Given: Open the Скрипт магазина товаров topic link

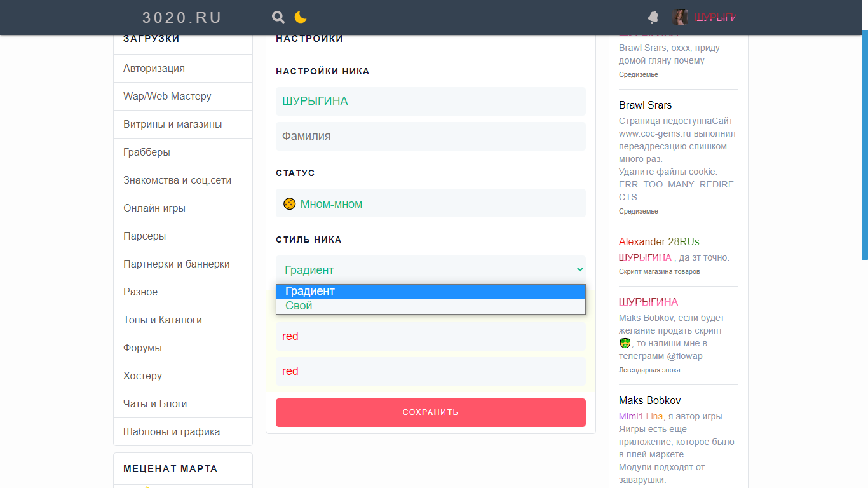Looking at the screenshot, I should [659, 272].
